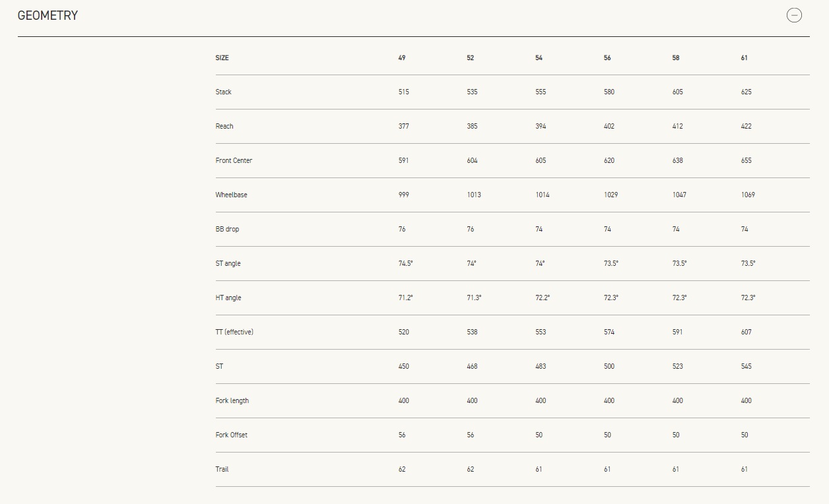Screen dimensions: 829x504
Task: Click the HT angle row label
Action: tap(228, 298)
